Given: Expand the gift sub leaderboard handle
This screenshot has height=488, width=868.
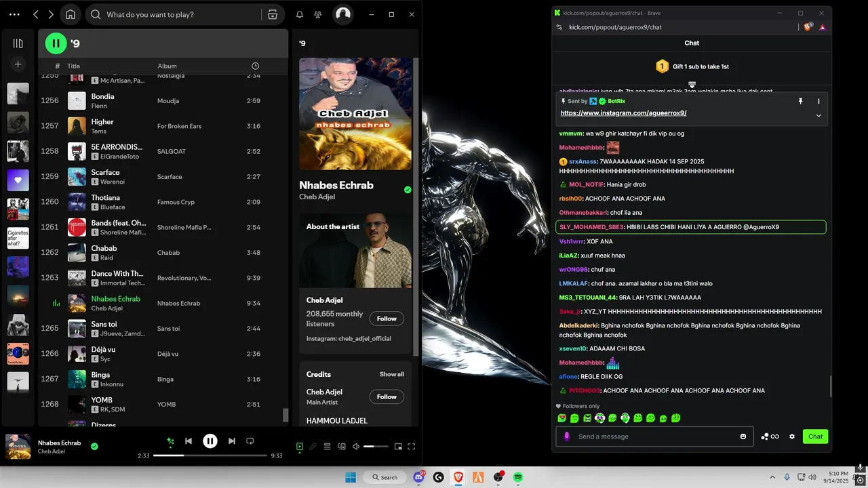Looking at the screenshot, I should [692, 85].
